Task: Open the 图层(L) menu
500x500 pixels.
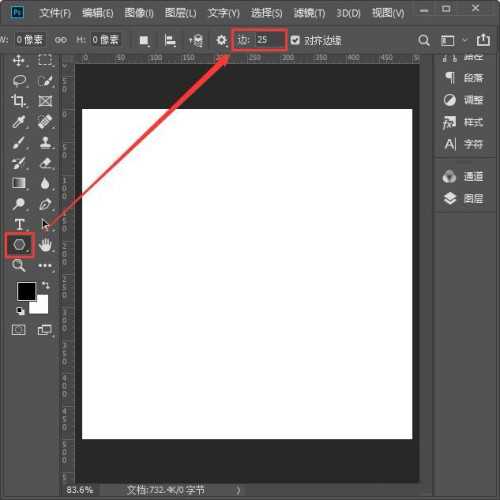Action: point(181,13)
